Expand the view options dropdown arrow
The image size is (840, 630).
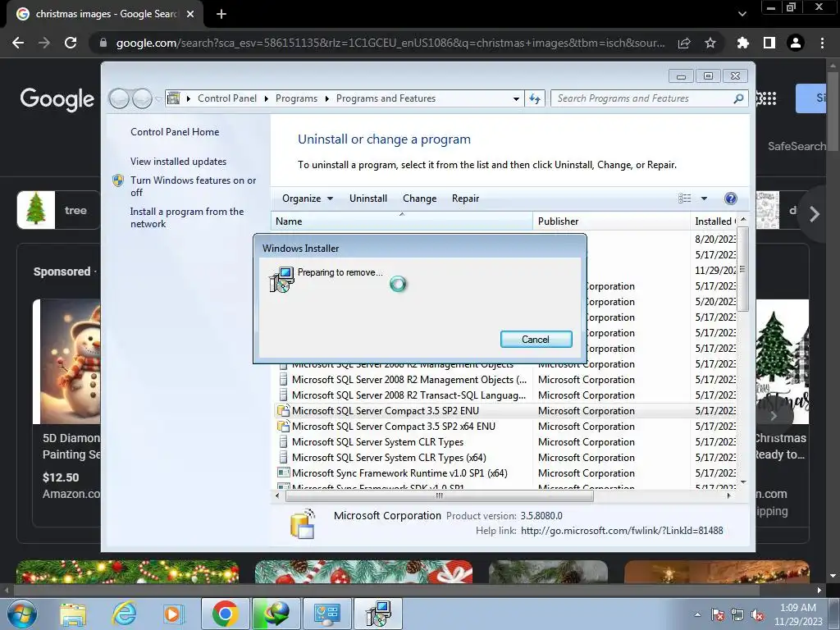click(x=704, y=199)
